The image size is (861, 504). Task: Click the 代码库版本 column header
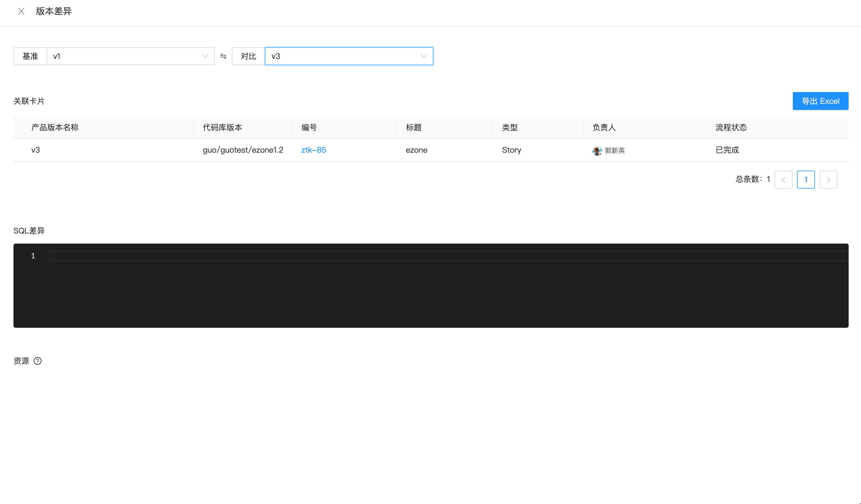222,127
